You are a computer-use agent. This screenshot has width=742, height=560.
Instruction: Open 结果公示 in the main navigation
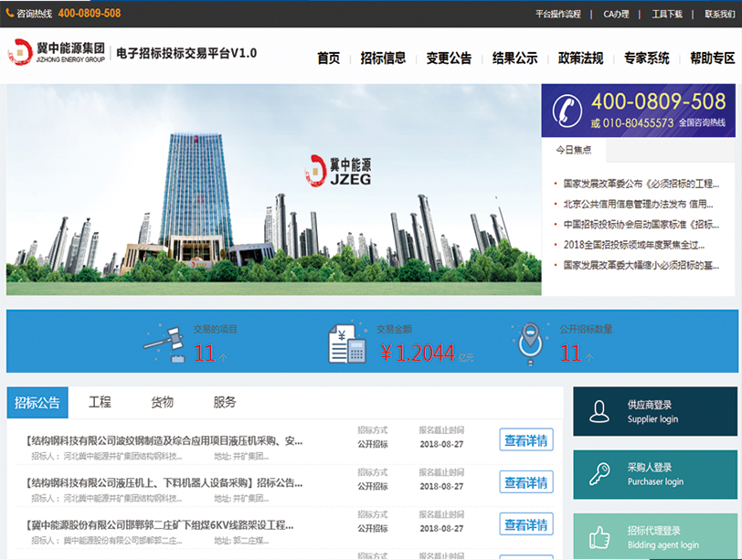pos(514,58)
